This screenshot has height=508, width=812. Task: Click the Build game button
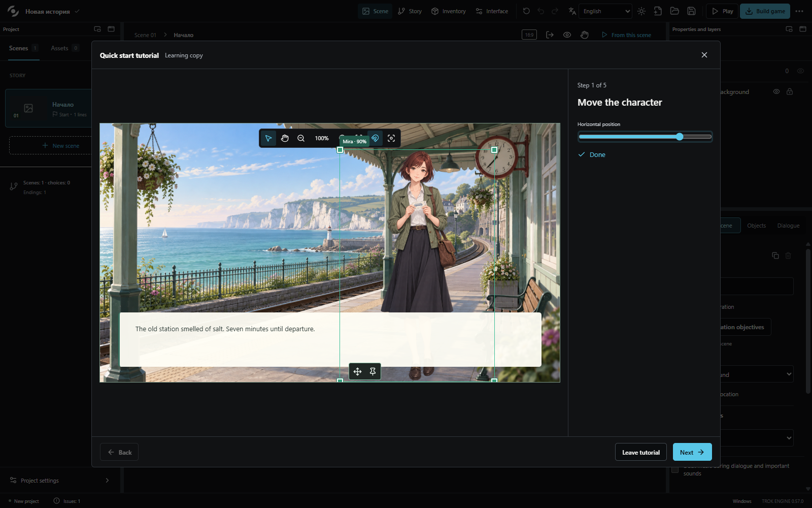(765, 11)
